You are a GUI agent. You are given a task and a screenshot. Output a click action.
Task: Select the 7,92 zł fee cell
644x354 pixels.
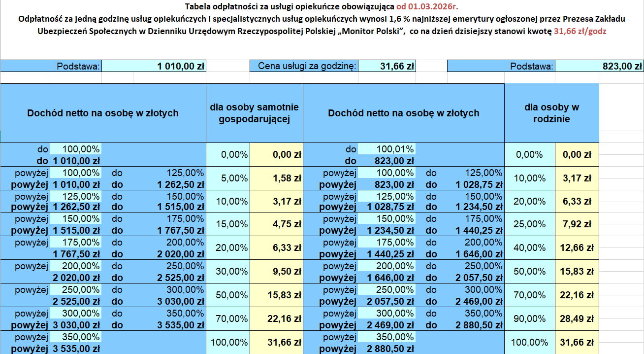pos(577,224)
